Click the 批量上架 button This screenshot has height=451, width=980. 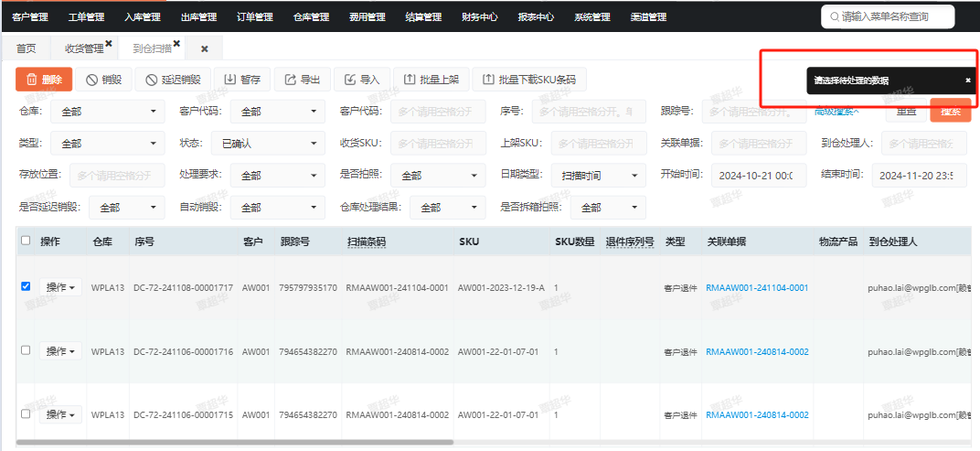(x=431, y=80)
